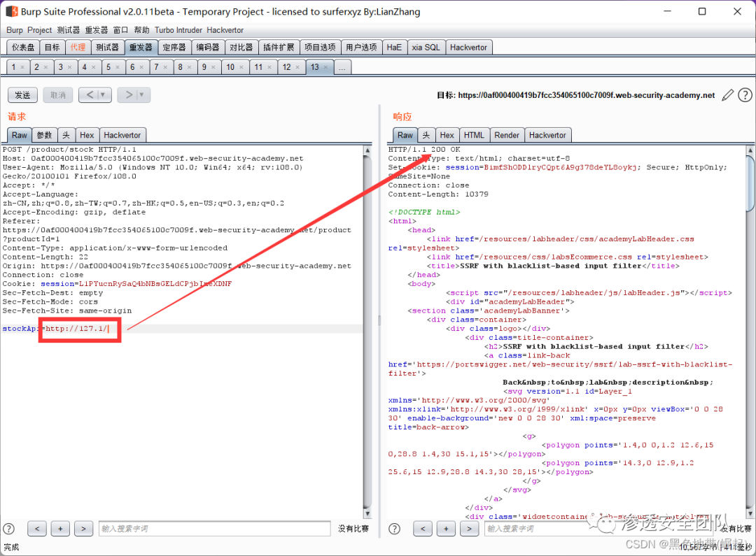The height and width of the screenshot is (556, 756).
Task: Click next match button in response search
Action: [x=469, y=529]
